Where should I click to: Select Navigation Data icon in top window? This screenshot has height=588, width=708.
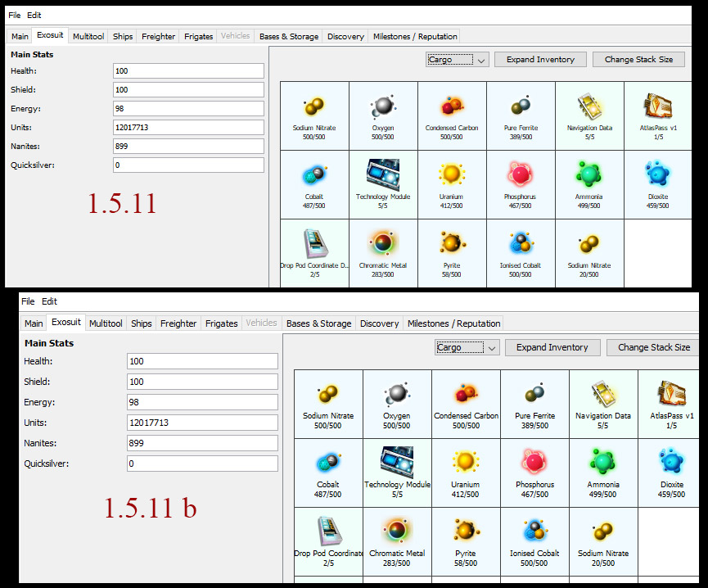point(589,106)
